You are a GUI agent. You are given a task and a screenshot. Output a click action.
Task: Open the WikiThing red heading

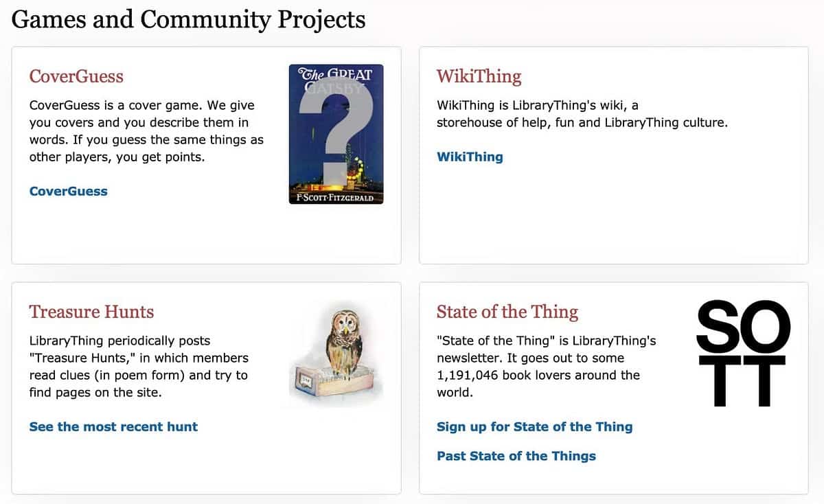tap(479, 76)
